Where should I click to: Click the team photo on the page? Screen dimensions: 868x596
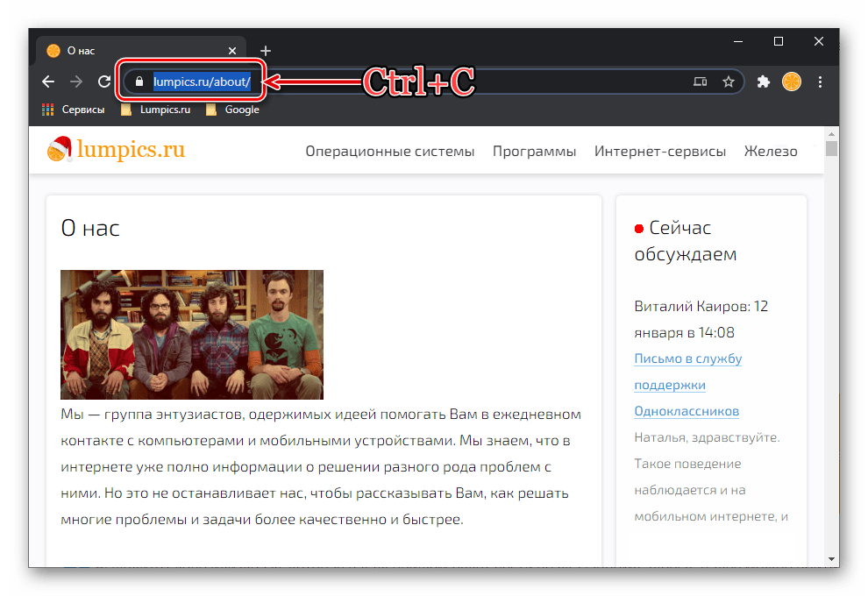[192, 335]
